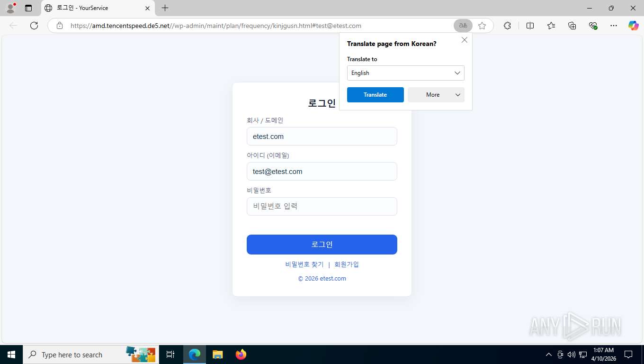The height and width of the screenshot is (364, 644).
Task: Open split screen view icon
Action: tap(530, 26)
